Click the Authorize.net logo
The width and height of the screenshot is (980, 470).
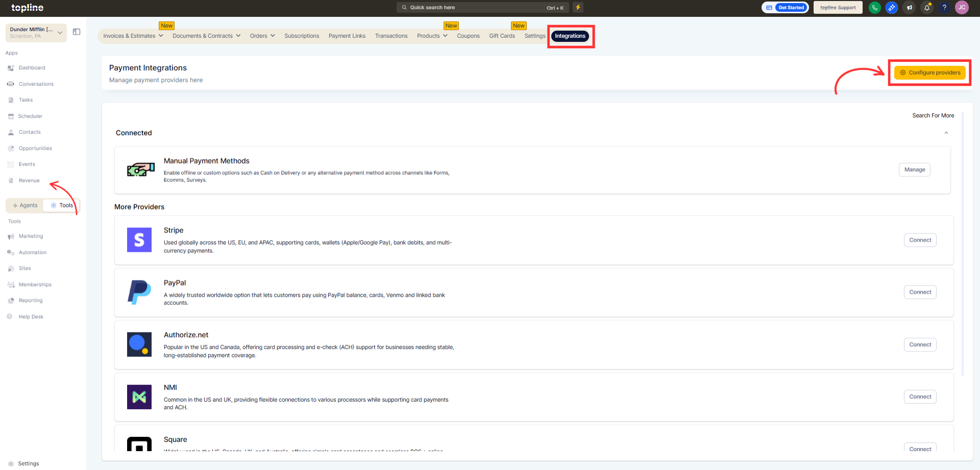click(x=139, y=344)
